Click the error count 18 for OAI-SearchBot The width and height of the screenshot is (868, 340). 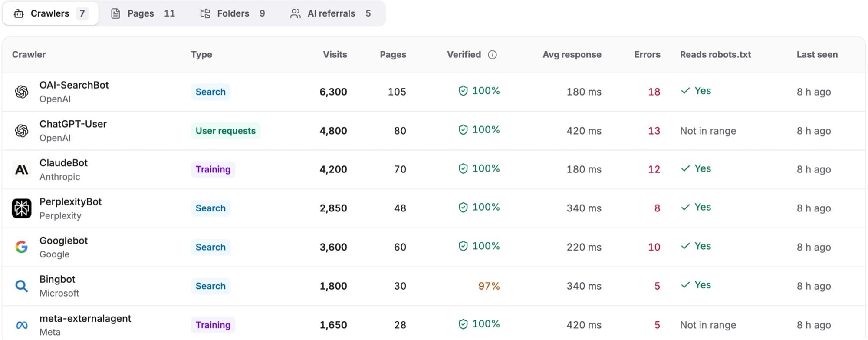pyautogui.click(x=654, y=92)
